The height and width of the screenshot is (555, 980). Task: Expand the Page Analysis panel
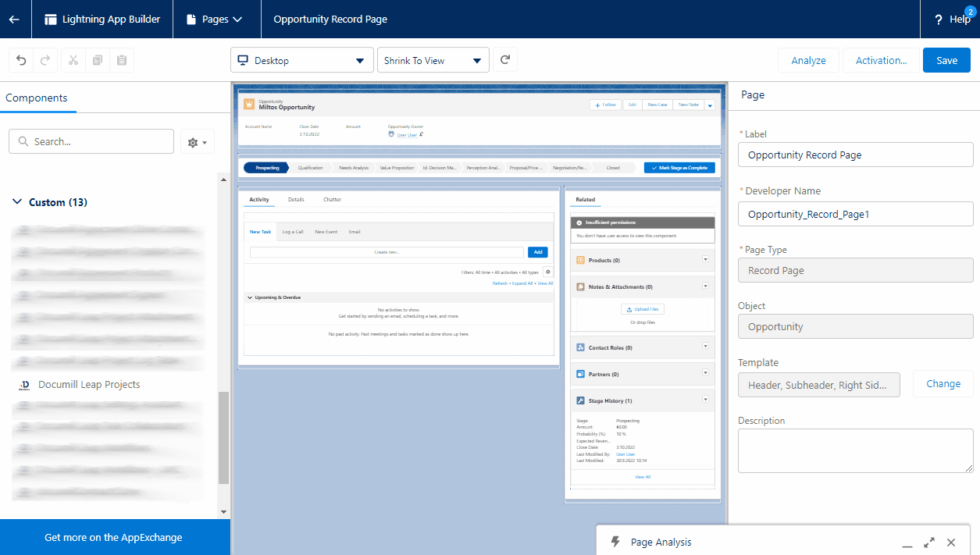(x=928, y=542)
